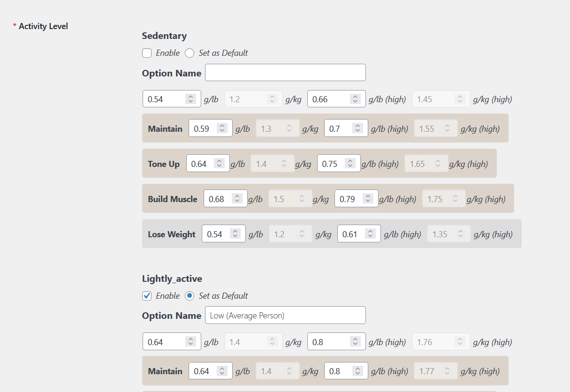Click the Build Muscle 1.75 g/kg (high) field

(444, 199)
